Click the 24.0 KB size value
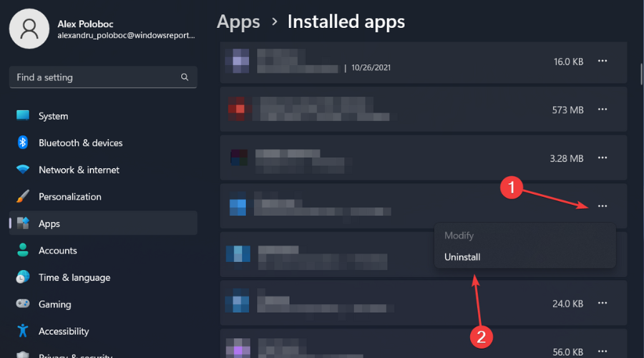644x358 pixels. [x=567, y=304]
